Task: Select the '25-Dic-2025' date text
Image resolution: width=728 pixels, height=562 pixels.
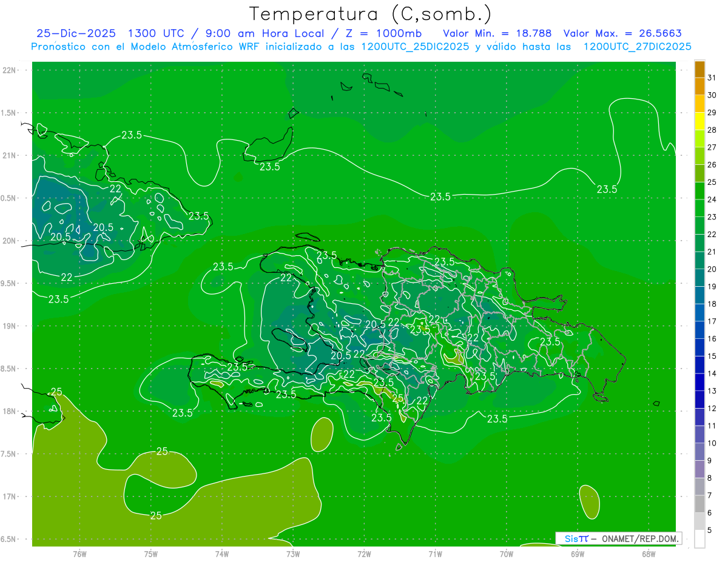Action: click(78, 33)
